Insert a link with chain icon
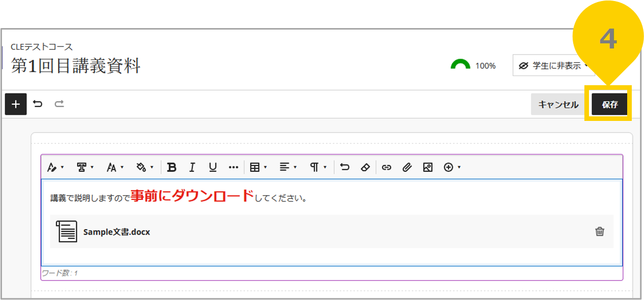 pyautogui.click(x=387, y=167)
